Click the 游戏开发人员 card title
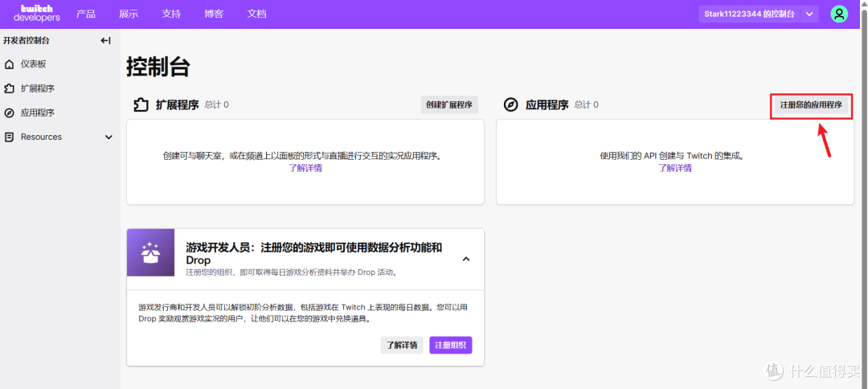The image size is (868, 389). 314,253
